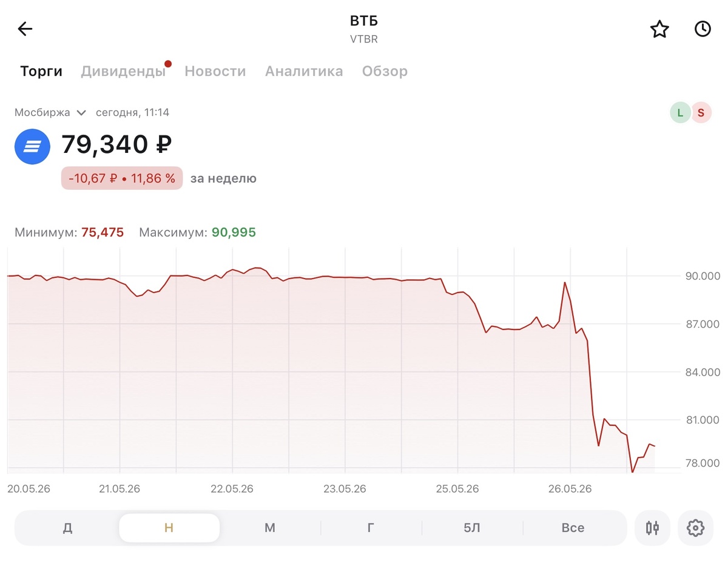Screen dimensions: 728x568
Task: Tap the red S short badge
Action: 701,112
